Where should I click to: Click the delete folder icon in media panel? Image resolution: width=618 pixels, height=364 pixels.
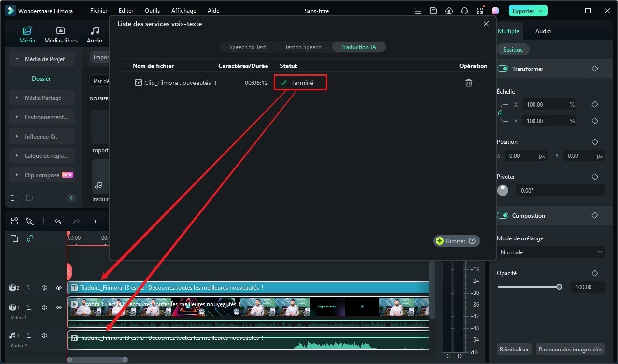click(x=29, y=198)
